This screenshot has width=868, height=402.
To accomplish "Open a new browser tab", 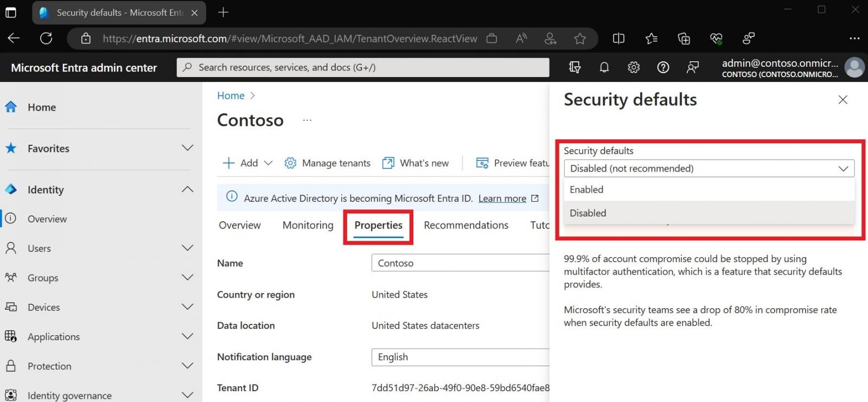I will tap(223, 12).
